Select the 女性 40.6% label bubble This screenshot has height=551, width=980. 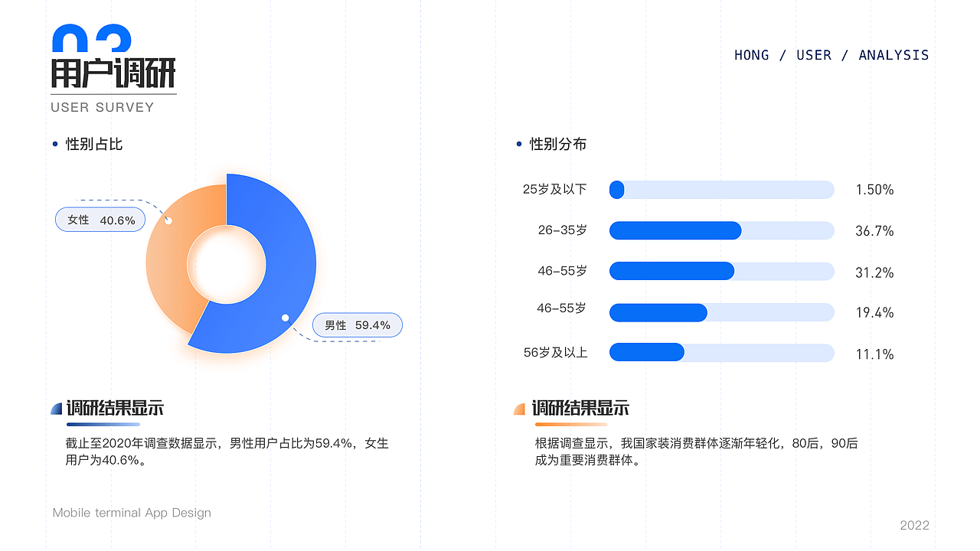tap(100, 219)
